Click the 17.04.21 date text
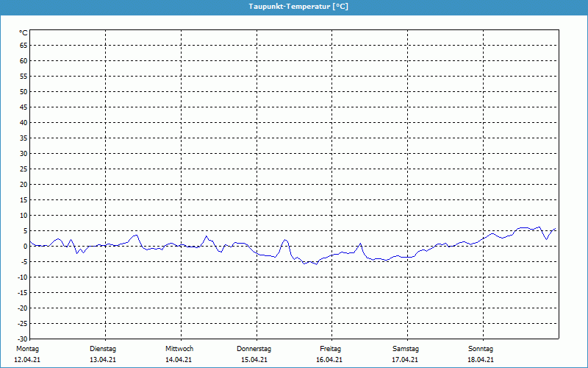The height and width of the screenshot is (368, 588). click(x=406, y=360)
